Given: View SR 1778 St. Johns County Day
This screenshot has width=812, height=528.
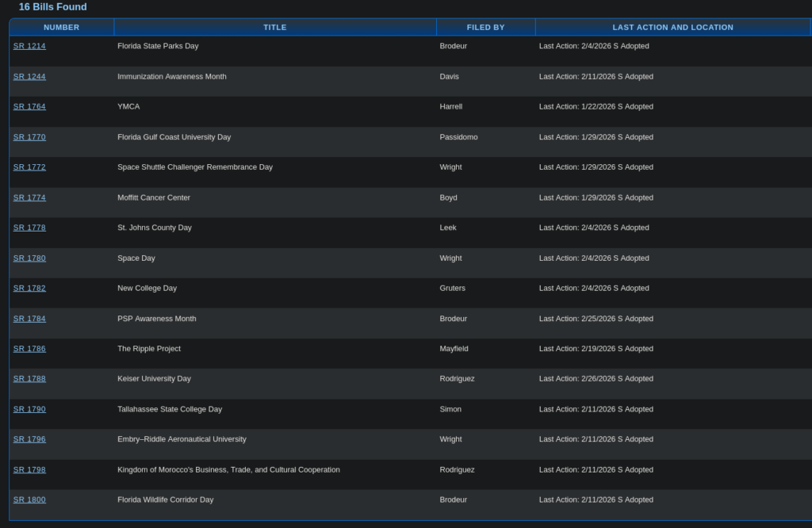Looking at the screenshot, I should click(x=29, y=228).
